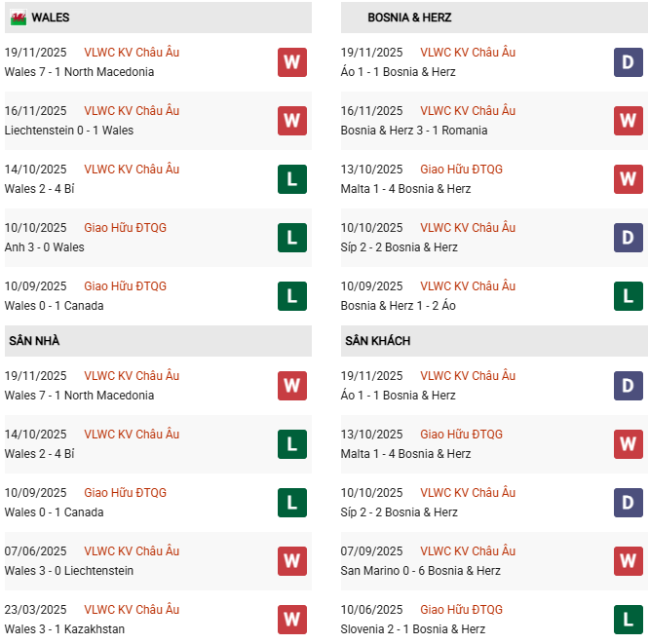Screen dimensions: 649x644
Task: Open VLWC KV Châu Âu link above Wales 3-1 Kazakhstan
Action: pyautogui.click(x=132, y=610)
